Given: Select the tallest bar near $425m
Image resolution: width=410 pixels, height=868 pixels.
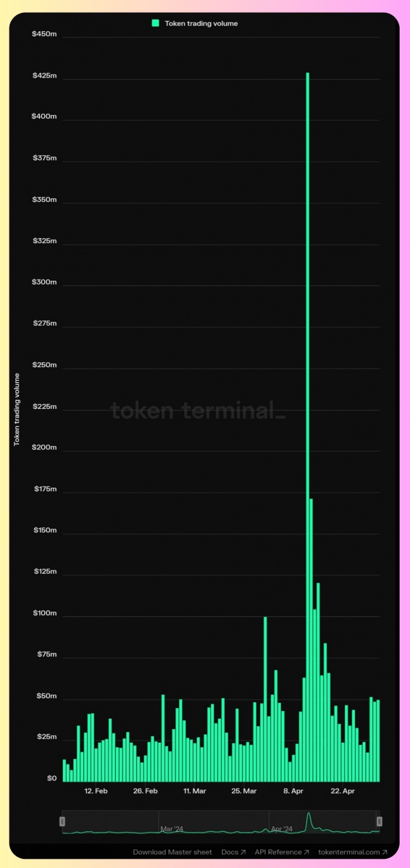Looking at the screenshot, I should [308, 427].
